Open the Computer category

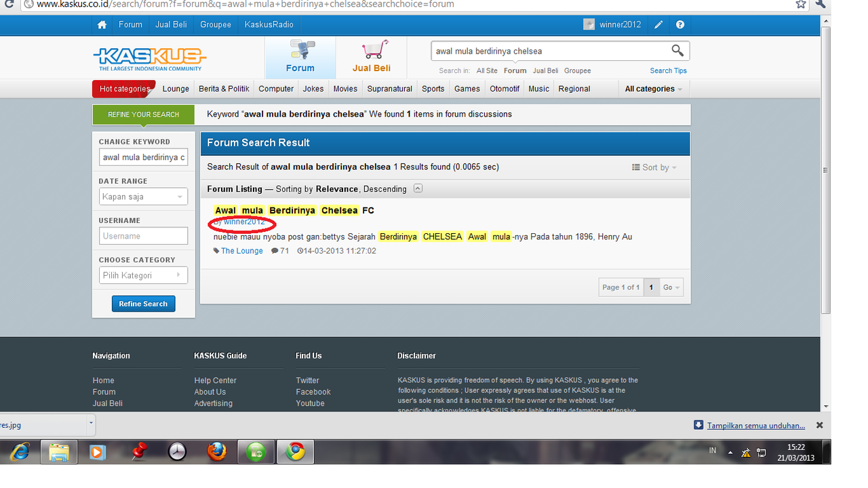coord(276,89)
